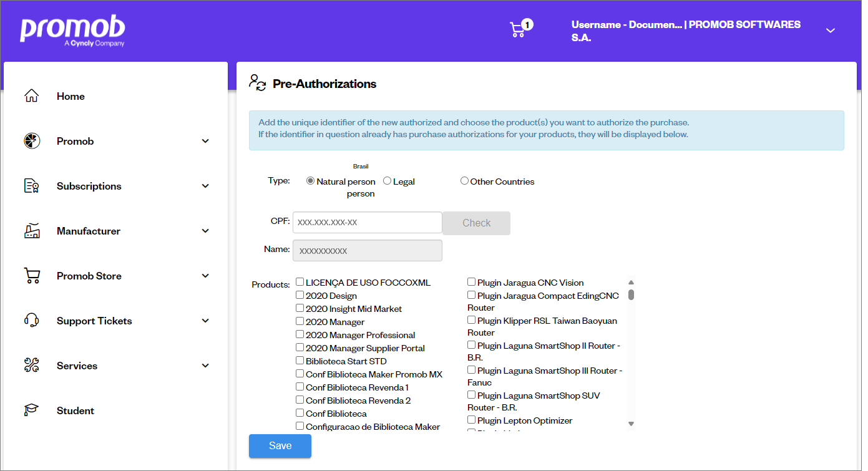Click the Pre-Authorizations header icon
Image resolution: width=868 pixels, height=471 pixels.
click(258, 83)
